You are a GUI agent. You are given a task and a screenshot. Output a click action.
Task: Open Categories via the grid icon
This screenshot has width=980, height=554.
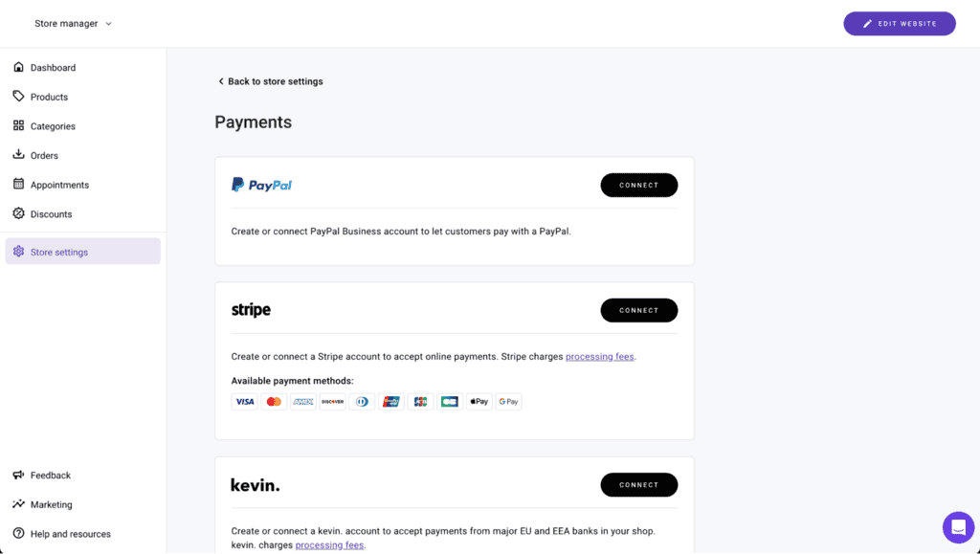pyautogui.click(x=18, y=125)
